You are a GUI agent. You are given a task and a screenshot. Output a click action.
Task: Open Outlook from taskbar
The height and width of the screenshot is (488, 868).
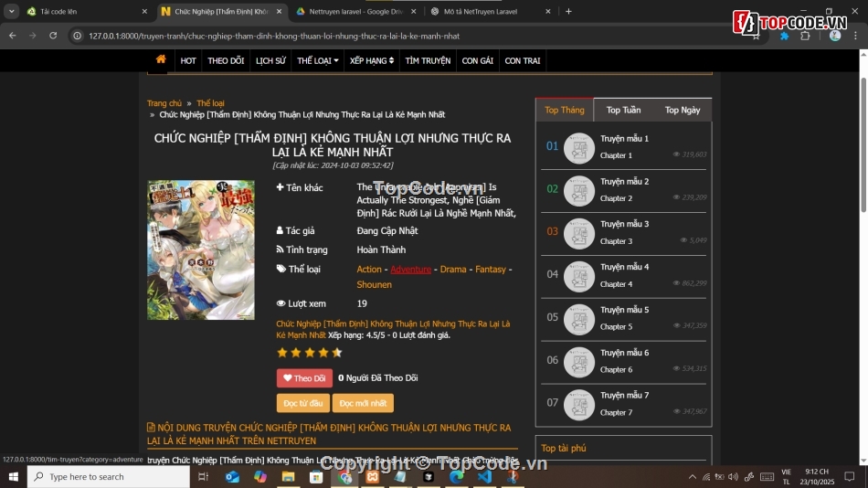click(x=232, y=477)
